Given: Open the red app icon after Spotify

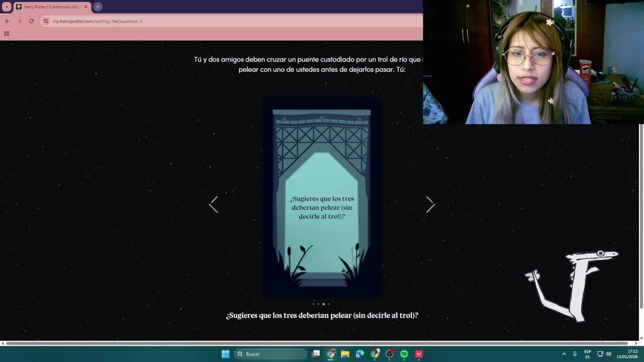Looking at the screenshot, I should [x=419, y=354].
